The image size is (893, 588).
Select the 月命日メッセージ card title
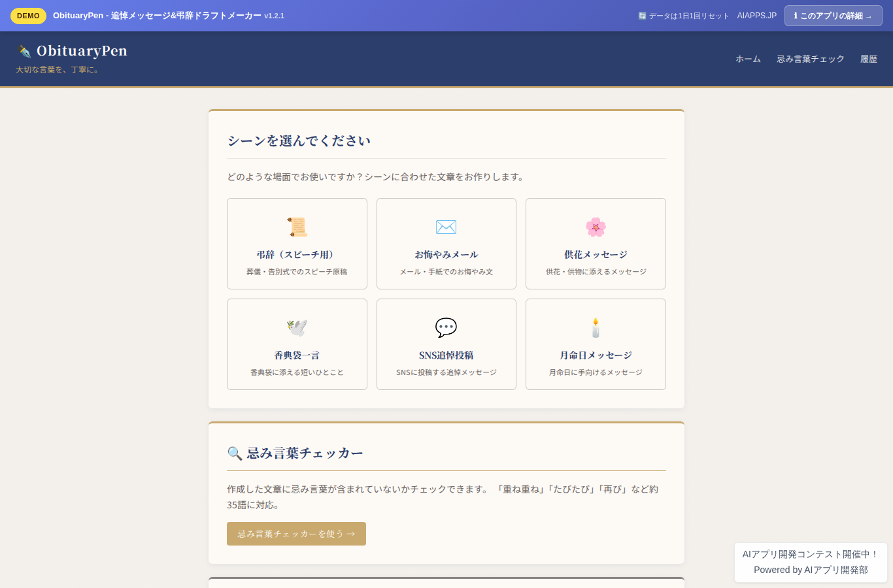[596, 355]
